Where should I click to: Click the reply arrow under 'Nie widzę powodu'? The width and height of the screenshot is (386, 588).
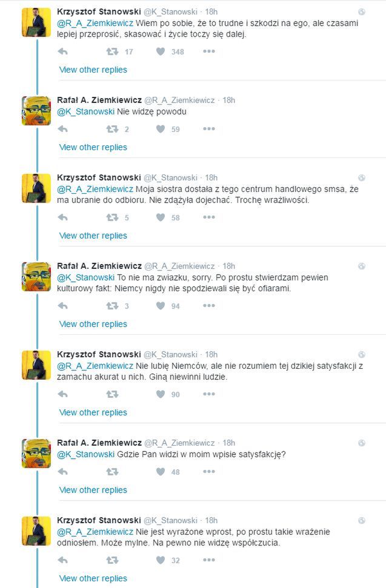pos(62,129)
